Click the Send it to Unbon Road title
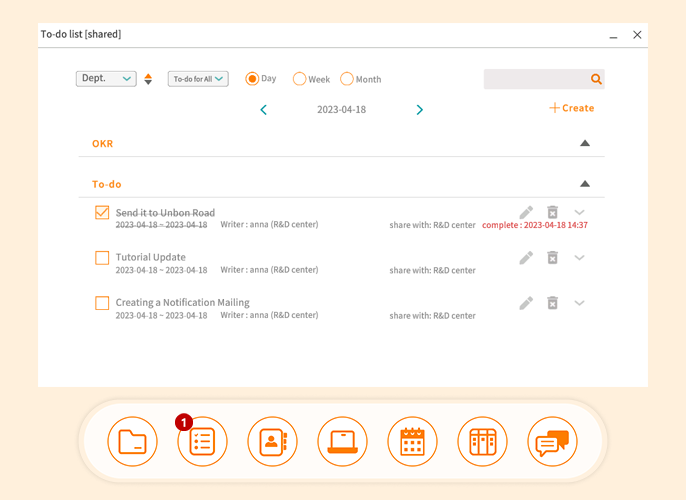 click(x=165, y=213)
